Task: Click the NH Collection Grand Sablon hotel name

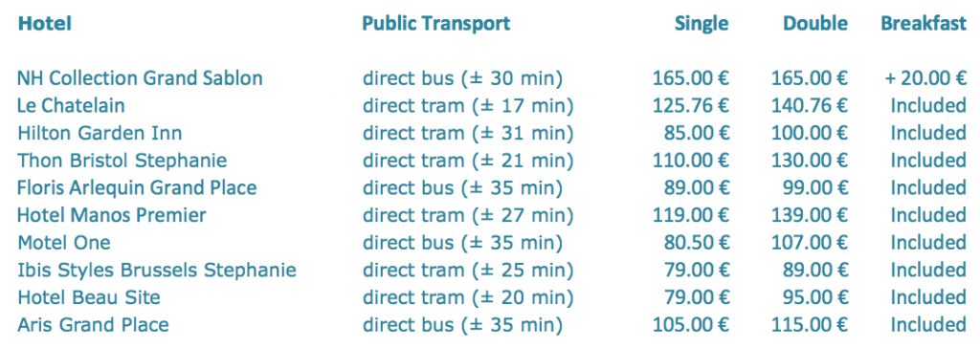Action: 140,78
